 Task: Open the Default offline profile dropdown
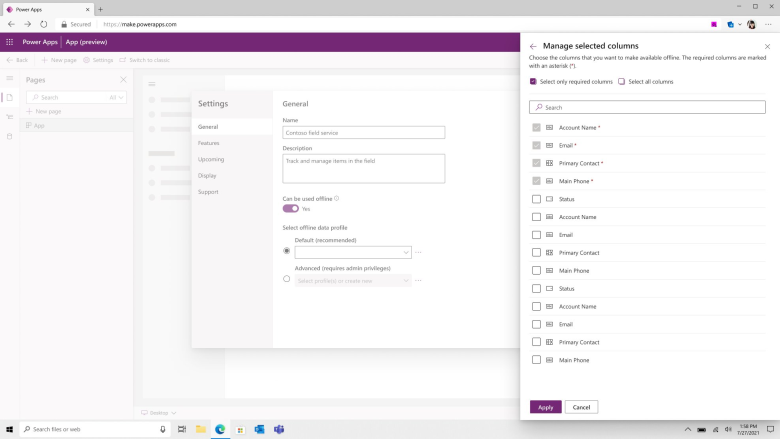coord(353,253)
